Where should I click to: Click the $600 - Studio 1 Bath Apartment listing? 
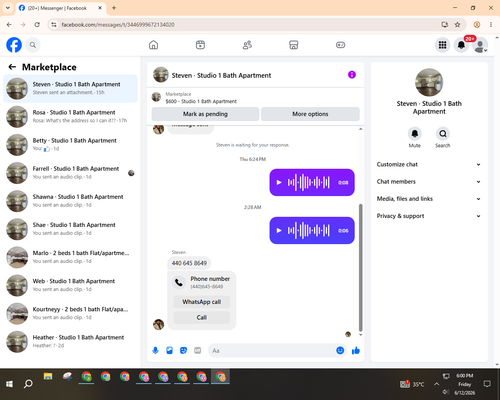click(201, 101)
